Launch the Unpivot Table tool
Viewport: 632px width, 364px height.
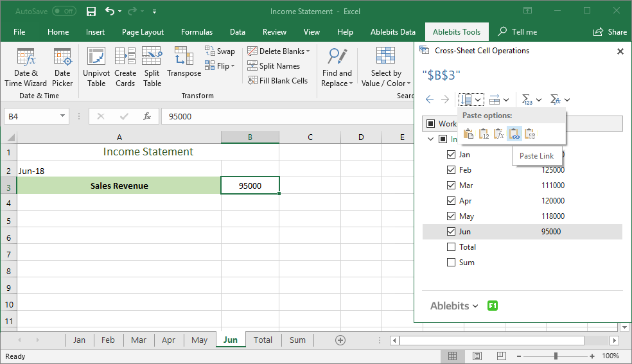96,67
